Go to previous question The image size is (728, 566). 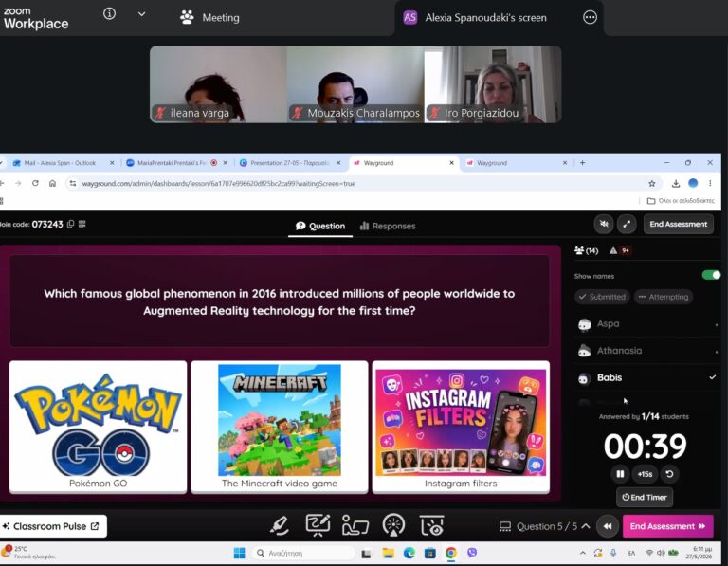[x=608, y=526]
